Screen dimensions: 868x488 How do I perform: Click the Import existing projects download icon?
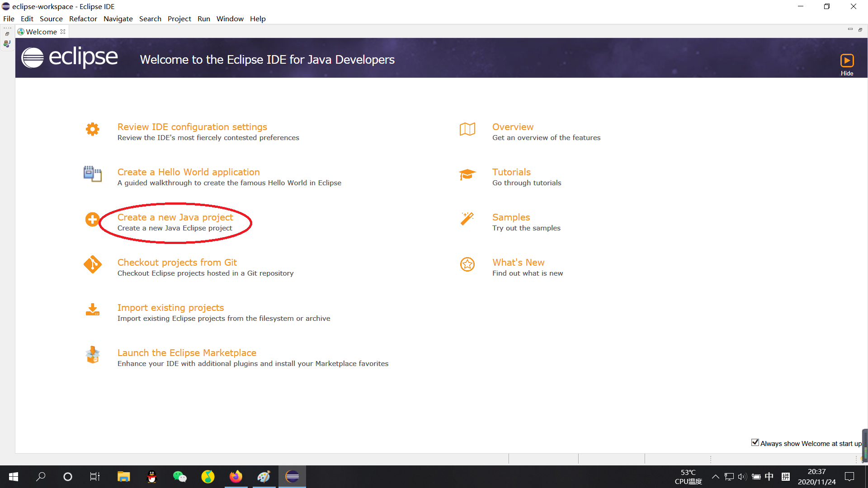(x=92, y=310)
